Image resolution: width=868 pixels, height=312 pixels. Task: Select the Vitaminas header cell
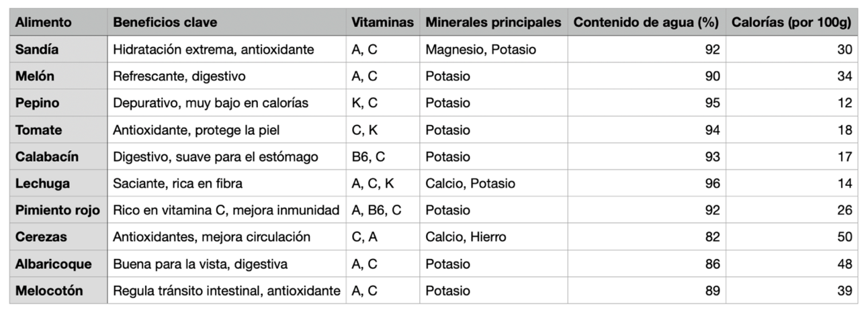click(x=383, y=22)
